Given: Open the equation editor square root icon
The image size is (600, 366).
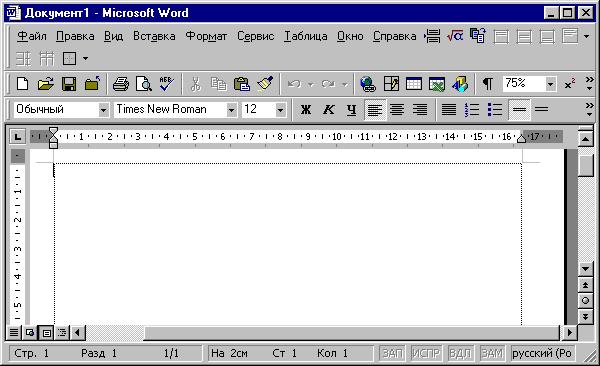Looking at the screenshot, I should (x=455, y=36).
